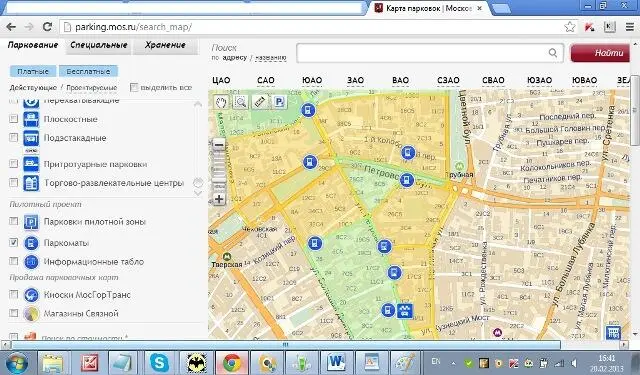This screenshot has width=640, height=375.
Task: Open Skype from the taskbar
Action: point(159,362)
